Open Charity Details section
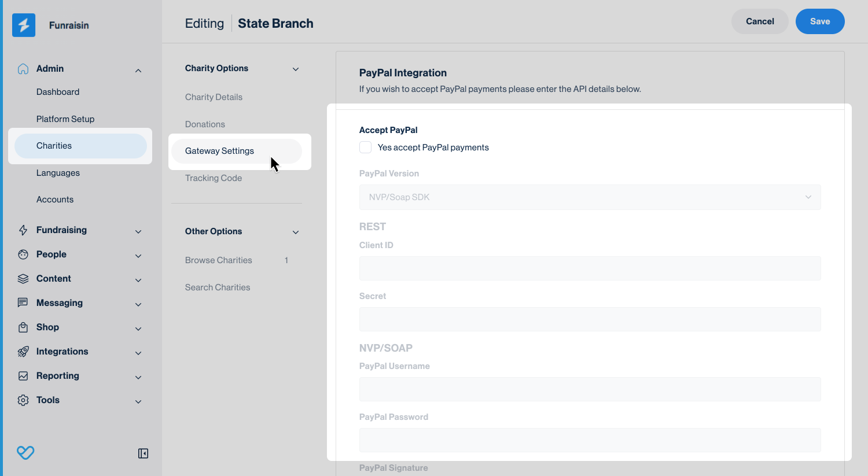The image size is (868, 476). (214, 97)
